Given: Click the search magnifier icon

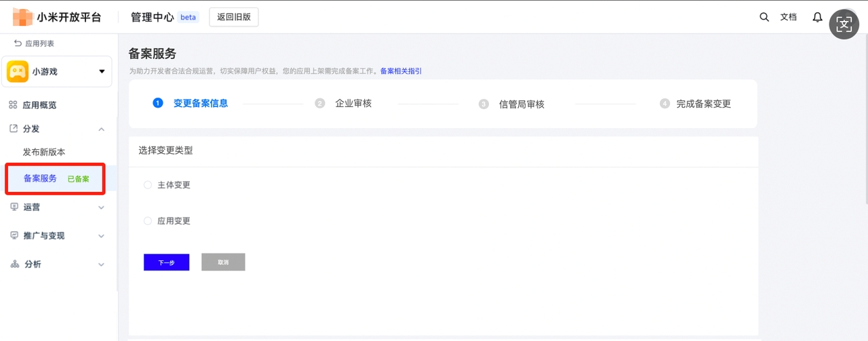Looking at the screenshot, I should tap(764, 17).
